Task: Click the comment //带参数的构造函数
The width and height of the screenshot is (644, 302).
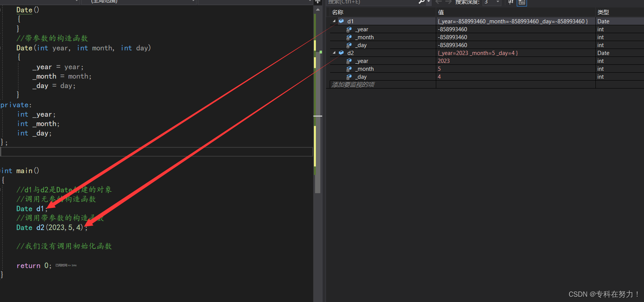Action: pyautogui.click(x=52, y=38)
